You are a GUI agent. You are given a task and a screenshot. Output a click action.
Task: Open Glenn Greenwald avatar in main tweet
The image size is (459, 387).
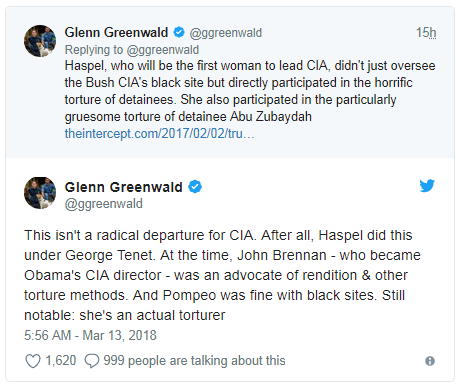40,193
